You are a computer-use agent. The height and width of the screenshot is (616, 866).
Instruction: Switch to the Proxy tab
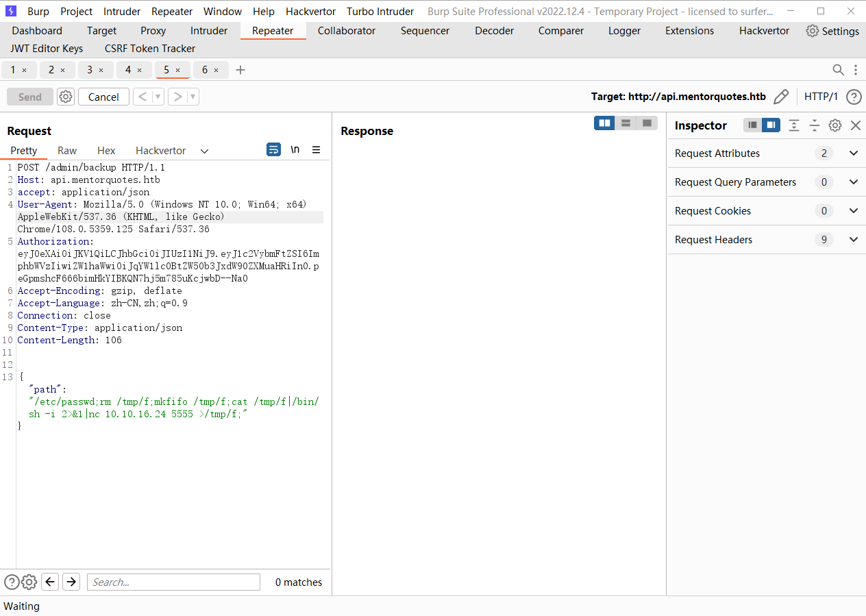153,31
